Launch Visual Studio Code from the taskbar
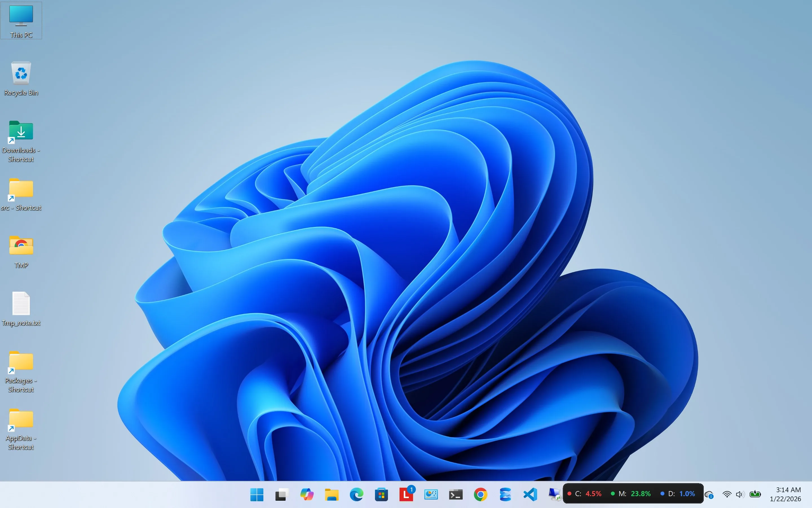This screenshot has height=508, width=812. pos(530,494)
